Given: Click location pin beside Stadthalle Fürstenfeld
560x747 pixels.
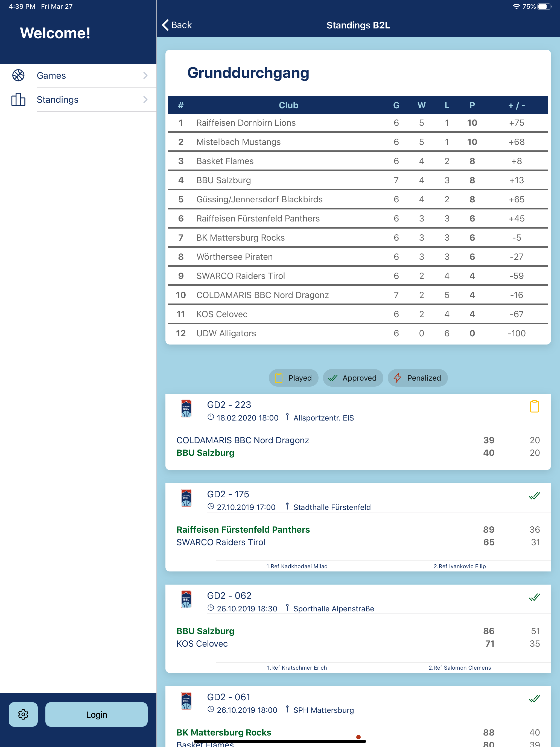Looking at the screenshot, I should (x=287, y=506).
